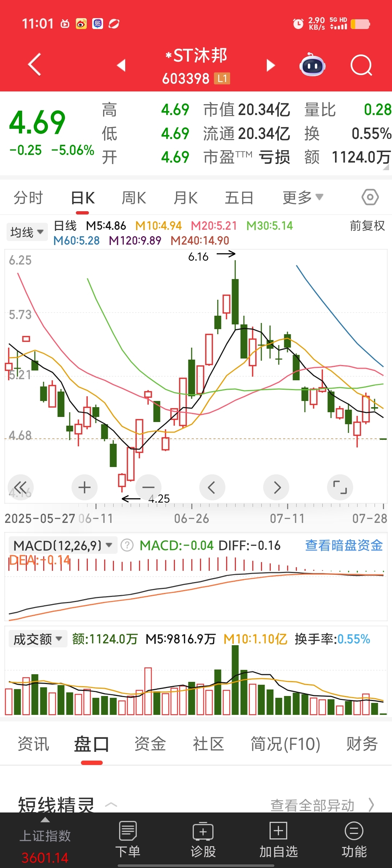Select the 日K tab

tap(83, 198)
